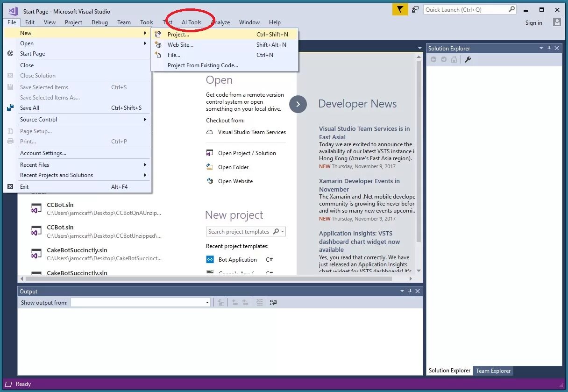Click the Open Project / Solution link
Image resolution: width=568 pixels, height=392 pixels.
(x=247, y=153)
